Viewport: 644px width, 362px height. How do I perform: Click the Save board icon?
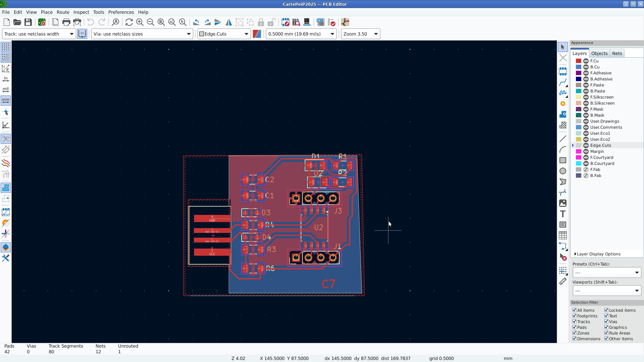click(x=28, y=22)
